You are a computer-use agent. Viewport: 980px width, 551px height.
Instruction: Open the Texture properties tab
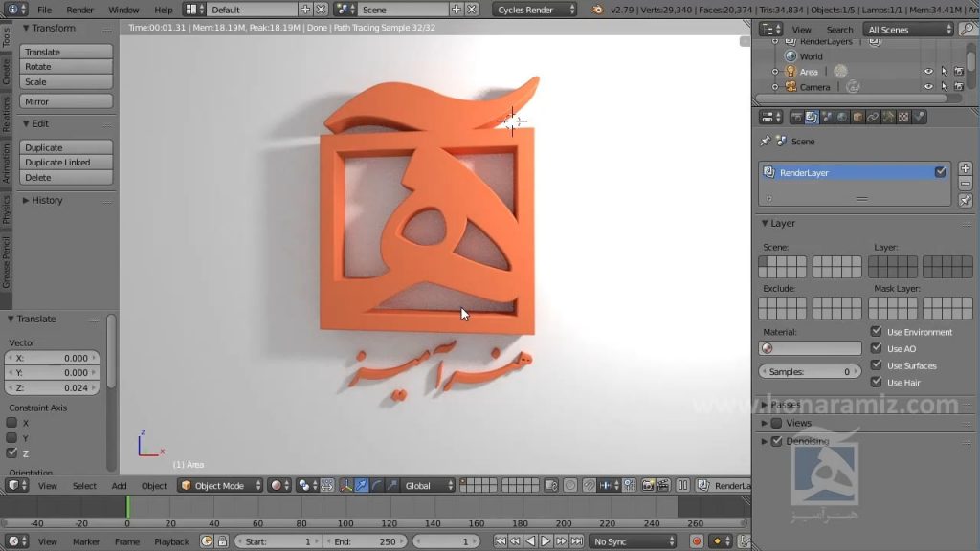click(x=903, y=117)
